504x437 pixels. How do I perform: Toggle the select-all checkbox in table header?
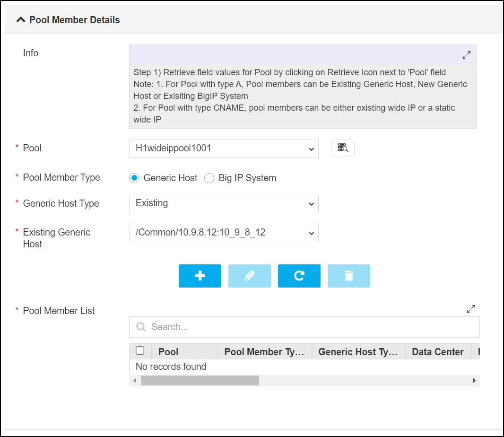tap(140, 350)
